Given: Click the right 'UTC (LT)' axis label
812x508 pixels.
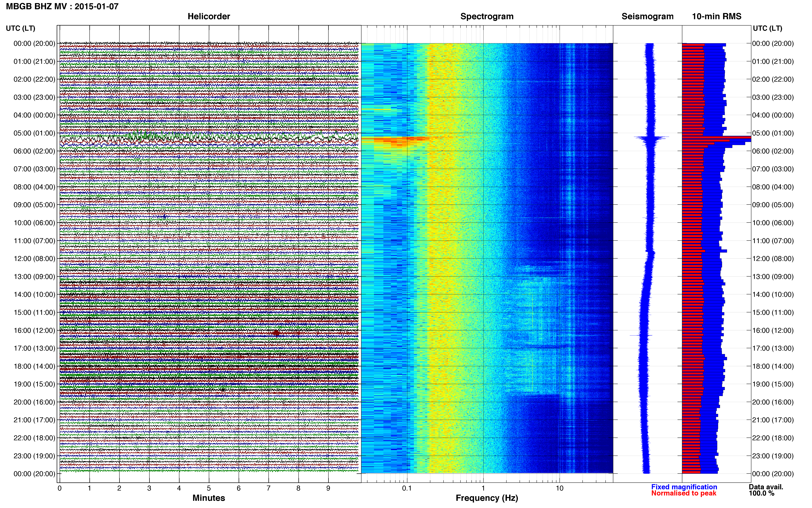Looking at the screenshot, I should point(767,28).
